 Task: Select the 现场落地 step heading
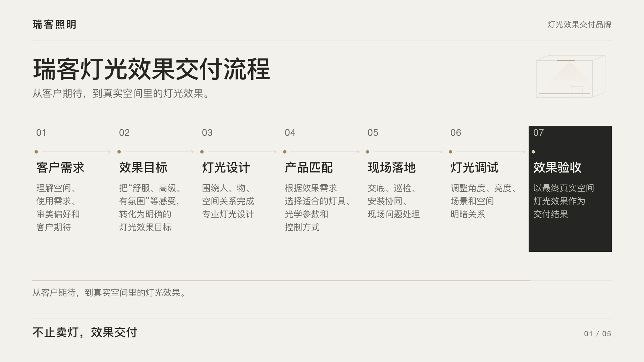tap(392, 168)
